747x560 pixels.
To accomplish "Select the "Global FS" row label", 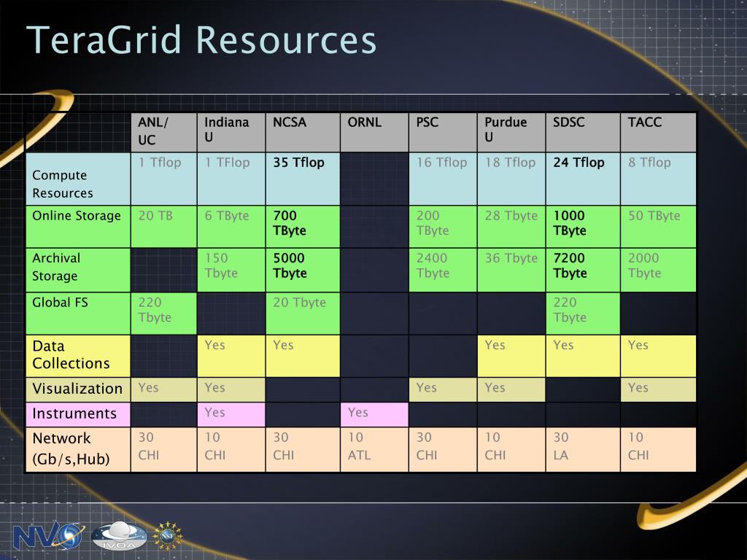I will tap(78, 314).
